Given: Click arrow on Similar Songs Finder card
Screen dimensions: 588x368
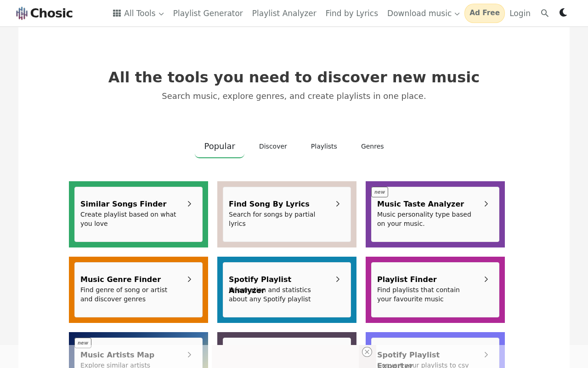Looking at the screenshot, I should tap(189, 204).
